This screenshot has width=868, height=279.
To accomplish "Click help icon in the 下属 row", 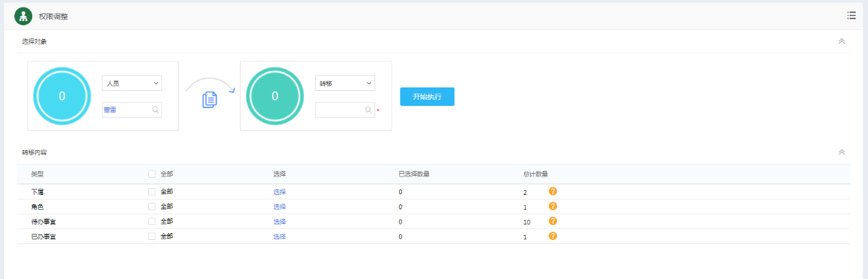I will pos(553,191).
